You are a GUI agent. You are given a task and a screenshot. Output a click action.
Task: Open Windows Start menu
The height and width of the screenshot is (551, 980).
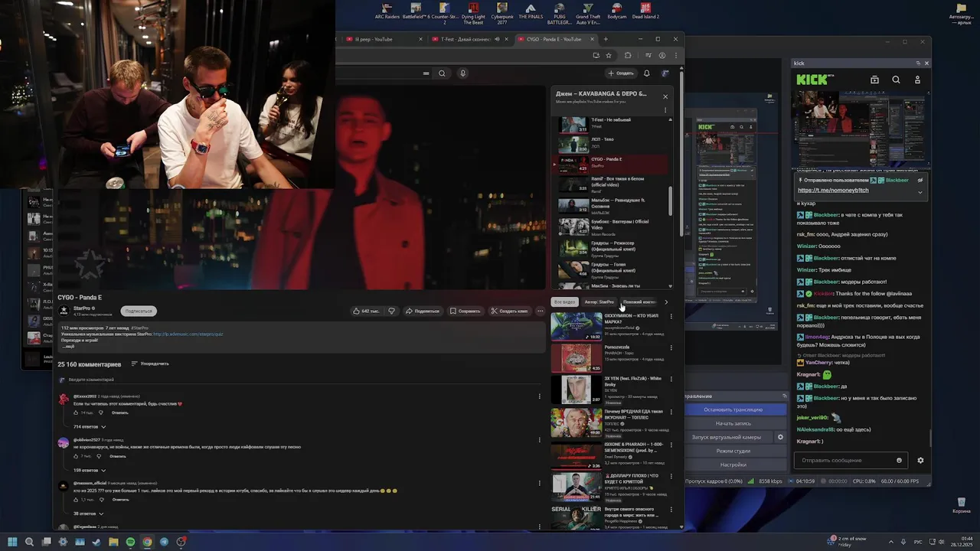click(12, 542)
